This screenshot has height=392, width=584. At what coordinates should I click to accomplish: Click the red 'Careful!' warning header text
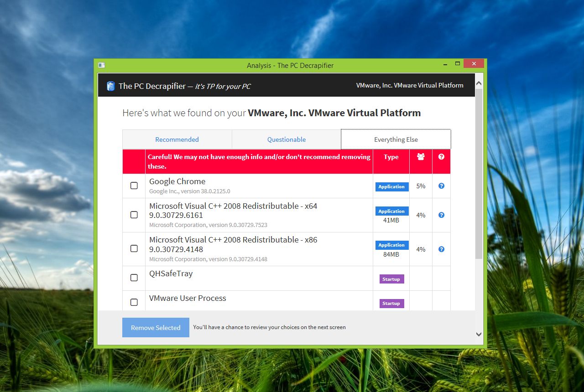coord(259,161)
